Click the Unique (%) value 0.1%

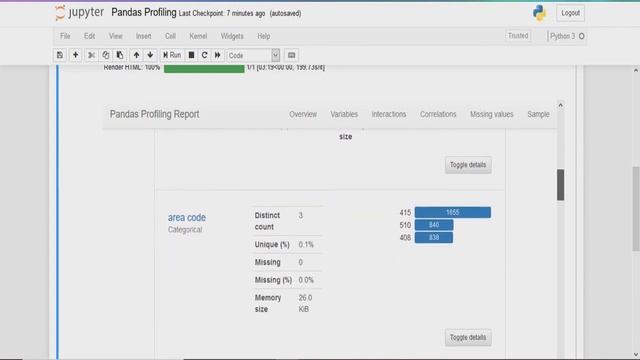[306, 244]
